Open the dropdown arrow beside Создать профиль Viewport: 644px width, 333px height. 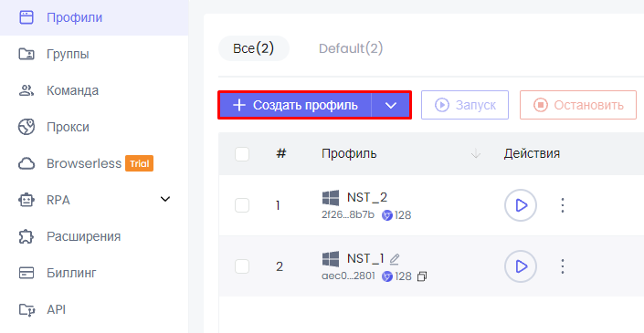[x=391, y=106]
